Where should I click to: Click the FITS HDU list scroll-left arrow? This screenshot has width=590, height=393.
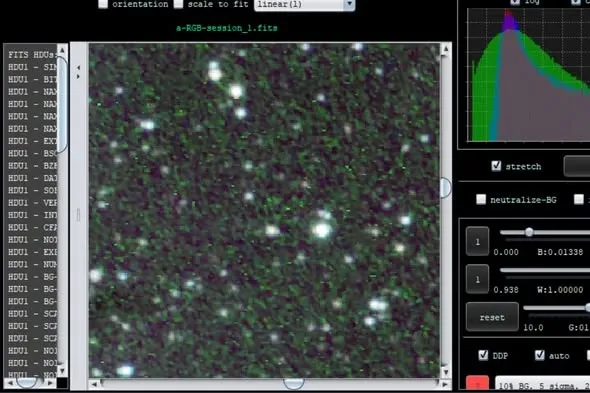(x=10, y=383)
